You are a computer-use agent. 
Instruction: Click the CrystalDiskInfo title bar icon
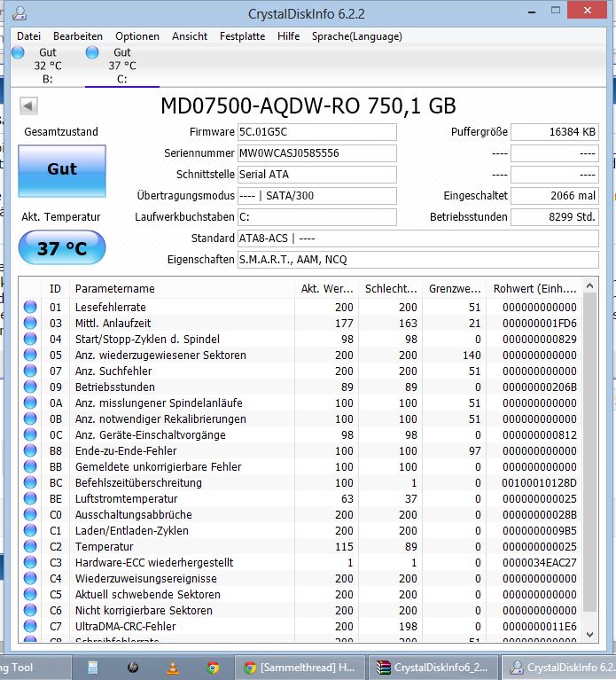(19, 13)
